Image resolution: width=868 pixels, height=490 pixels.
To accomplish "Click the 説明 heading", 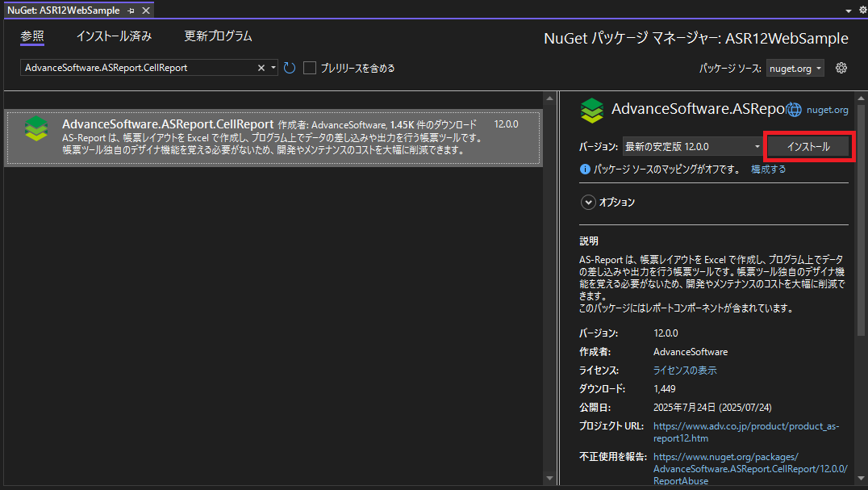I will (x=588, y=241).
